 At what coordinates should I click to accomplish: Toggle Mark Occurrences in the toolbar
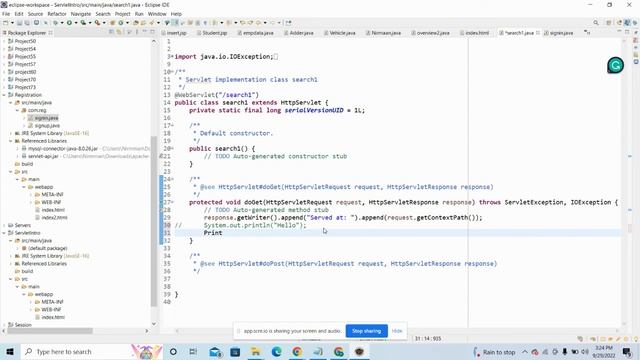coord(175,23)
